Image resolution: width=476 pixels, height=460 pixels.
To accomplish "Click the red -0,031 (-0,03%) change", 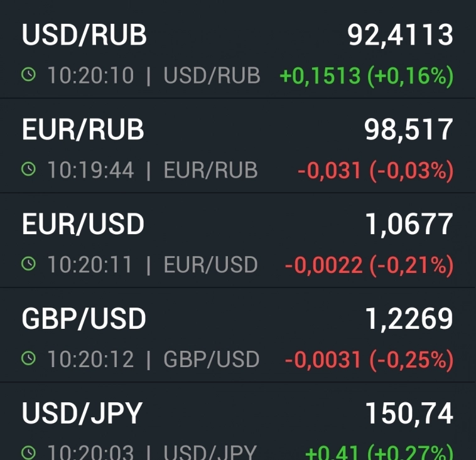I will point(375,170).
